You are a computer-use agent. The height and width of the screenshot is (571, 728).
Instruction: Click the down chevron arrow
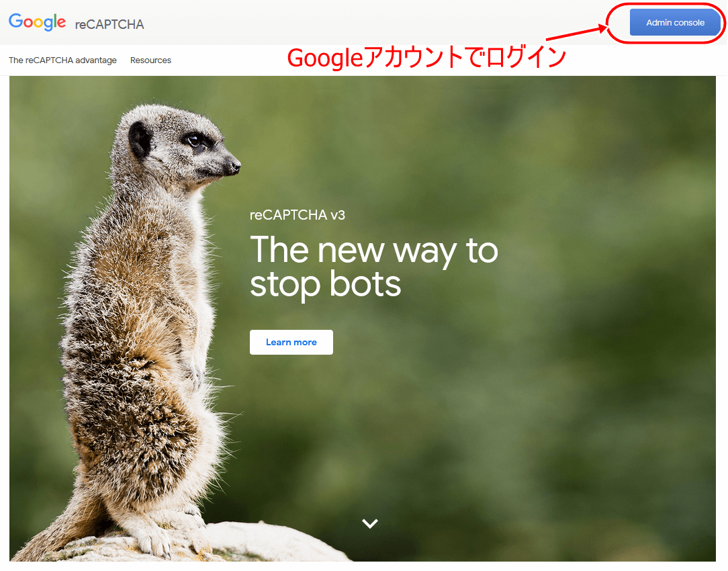(x=370, y=524)
